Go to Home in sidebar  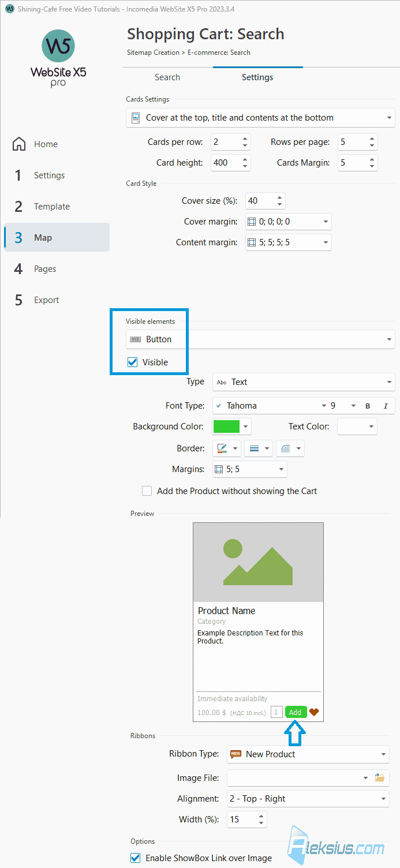46,144
